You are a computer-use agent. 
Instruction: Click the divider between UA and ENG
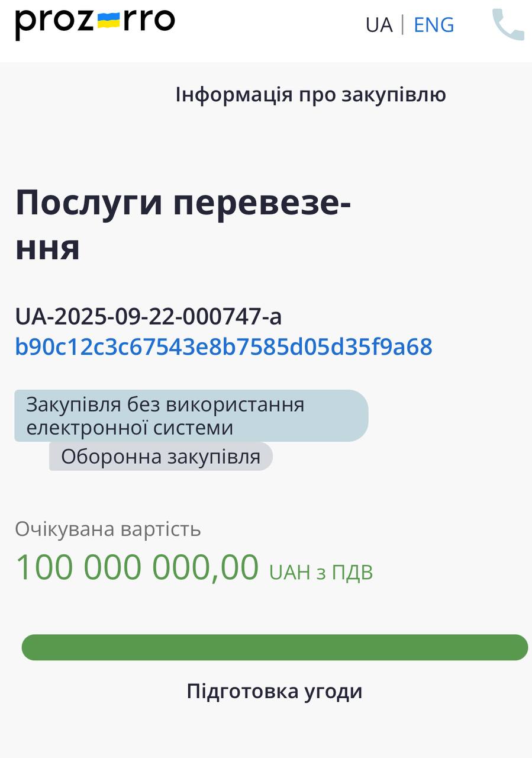pyautogui.click(x=403, y=25)
